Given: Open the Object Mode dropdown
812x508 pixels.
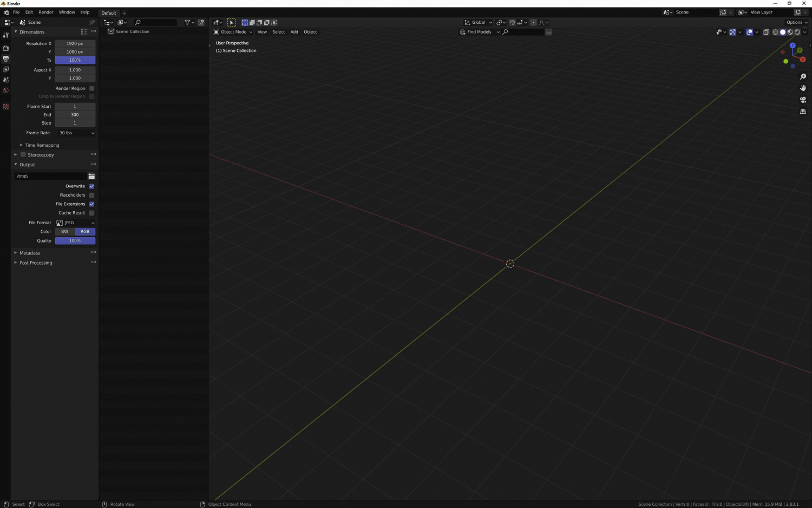Looking at the screenshot, I should (x=233, y=32).
